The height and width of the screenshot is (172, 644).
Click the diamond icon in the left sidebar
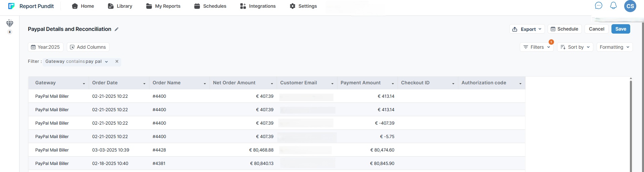pos(10,24)
